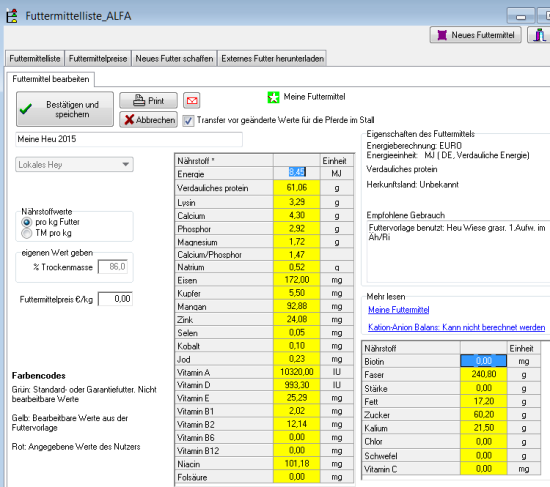Click the Niacin value 101,18
550x487 pixels.
pos(297,464)
